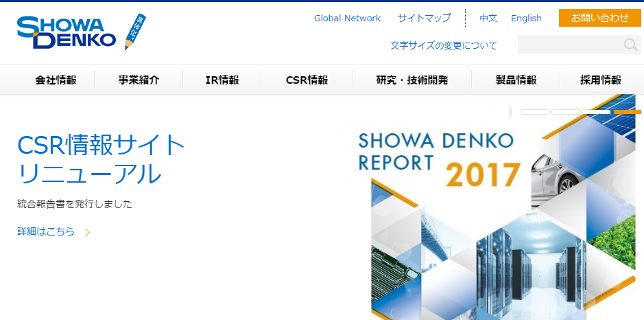Click the search magnifier icon
644x320 pixels.
tap(630, 45)
